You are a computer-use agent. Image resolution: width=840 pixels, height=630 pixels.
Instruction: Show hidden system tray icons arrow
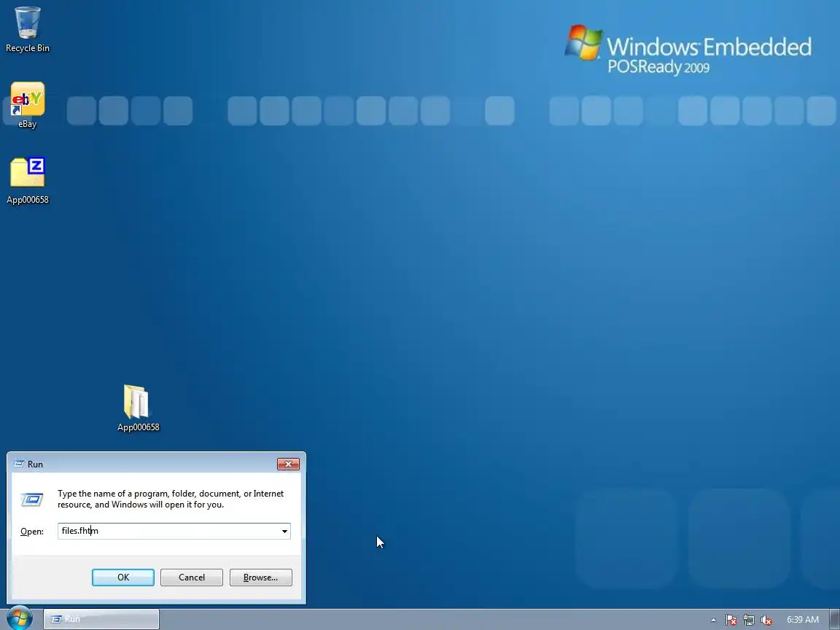pyautogui.click(x=713, y=620)
